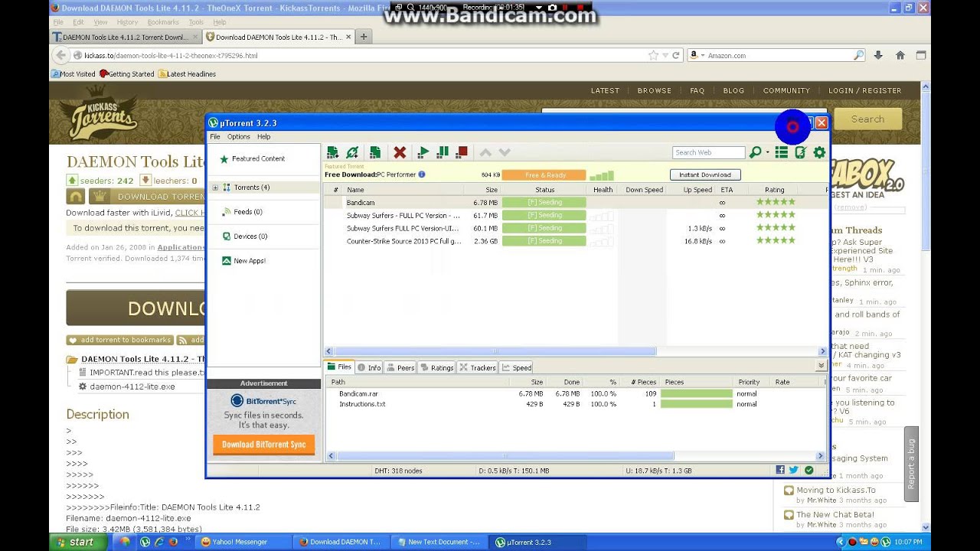This screenshot has width=980, height=551.
Task: Click the Instant Download button
Action: [x=705, y=174]
